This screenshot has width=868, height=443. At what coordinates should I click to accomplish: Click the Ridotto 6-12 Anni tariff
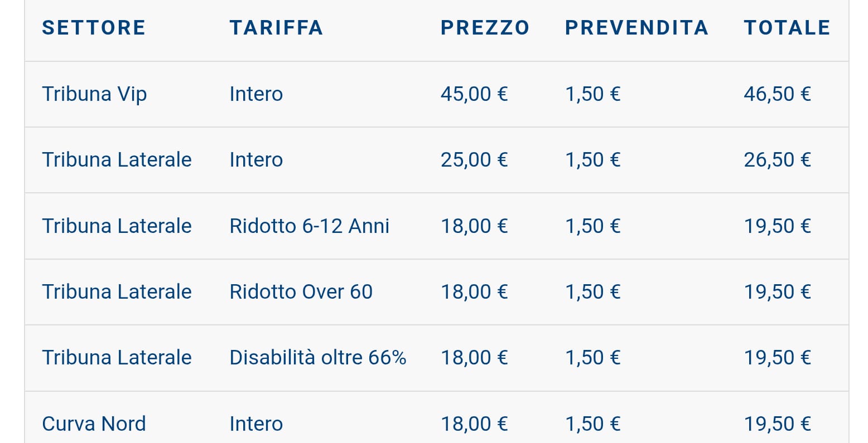(309, 226)
